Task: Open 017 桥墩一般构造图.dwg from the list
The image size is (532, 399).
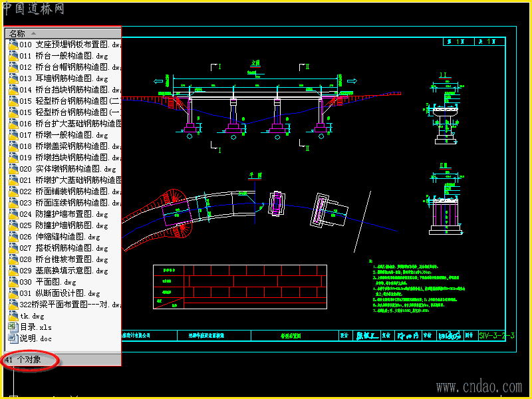Action: pos(63,135)
